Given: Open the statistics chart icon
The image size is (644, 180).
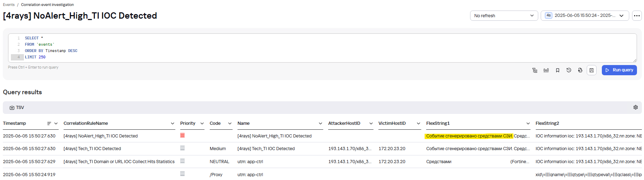Looking at the screenshot, I should coord(546,70).
